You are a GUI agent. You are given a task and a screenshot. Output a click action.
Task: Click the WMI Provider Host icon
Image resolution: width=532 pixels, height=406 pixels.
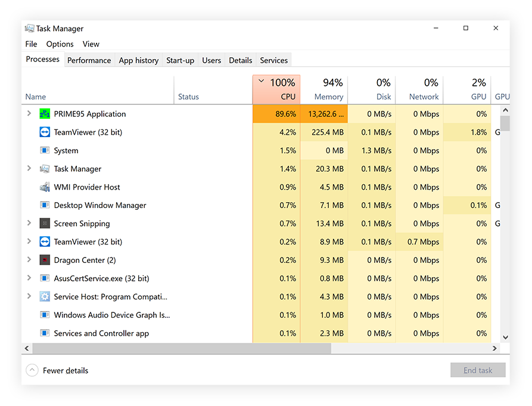[45, 187]
